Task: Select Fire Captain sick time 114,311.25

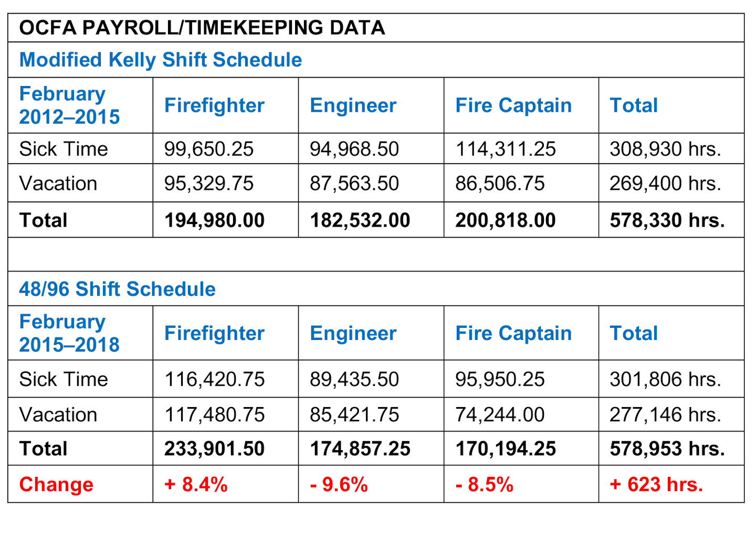Action: pyautogui.click(x=506, y=149)
